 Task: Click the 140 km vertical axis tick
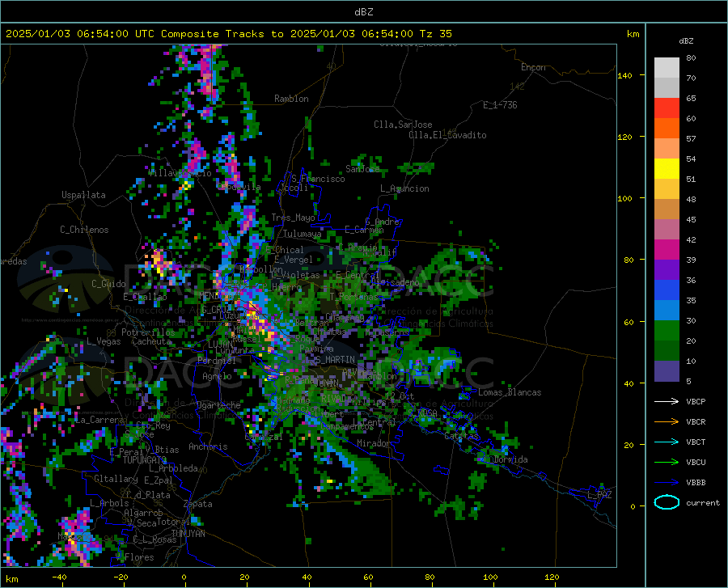624,76
